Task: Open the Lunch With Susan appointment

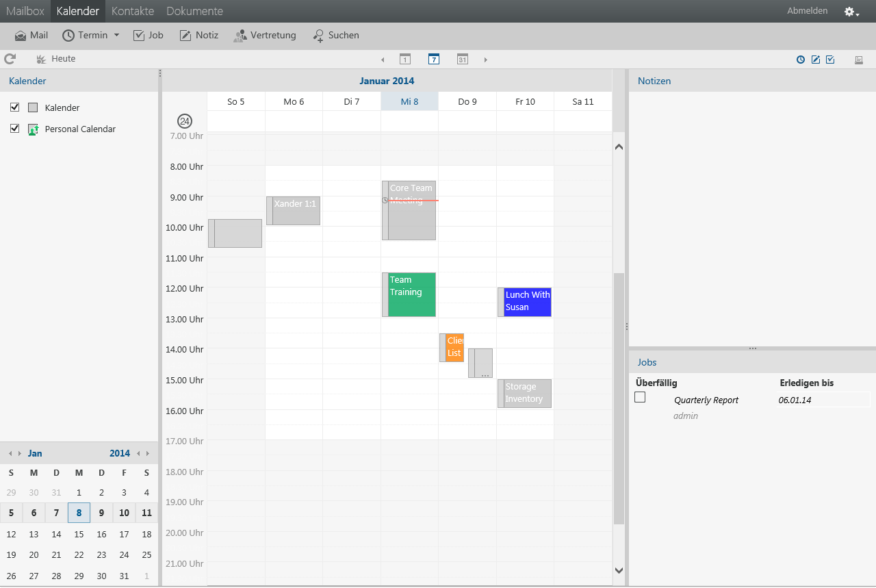Action: pos(524,302)
